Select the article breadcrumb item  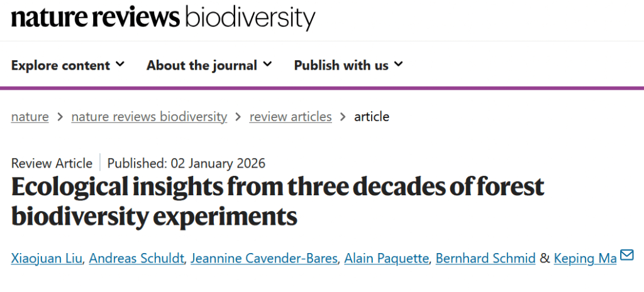tap(372, 116)
